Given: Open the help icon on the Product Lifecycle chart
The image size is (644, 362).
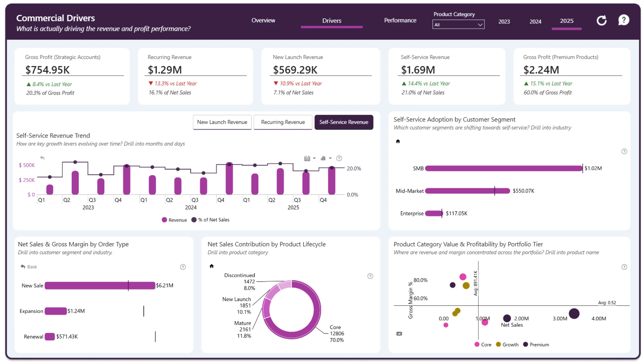Looking at the screenshot, I should [x=370, y=276].
